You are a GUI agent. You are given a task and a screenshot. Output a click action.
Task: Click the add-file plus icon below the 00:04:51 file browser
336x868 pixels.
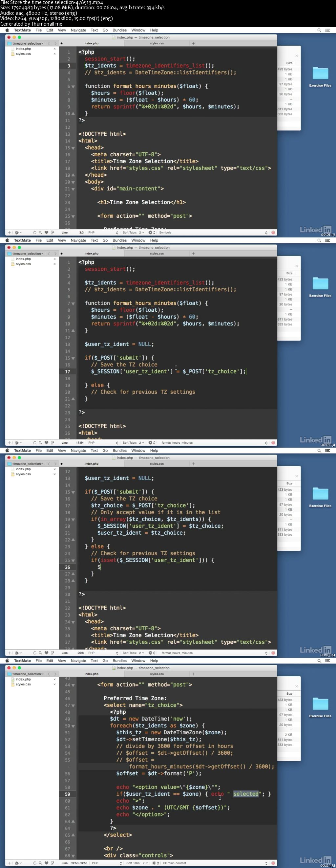[x=9, y=863]
